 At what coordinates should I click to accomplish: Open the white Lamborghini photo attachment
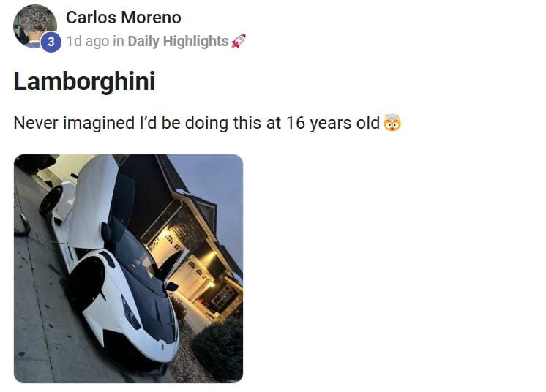click(129, 268)
